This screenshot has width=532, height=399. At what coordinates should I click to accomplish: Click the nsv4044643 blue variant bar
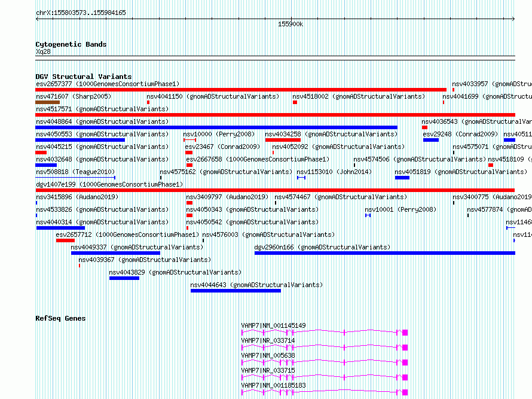point(236,291)
